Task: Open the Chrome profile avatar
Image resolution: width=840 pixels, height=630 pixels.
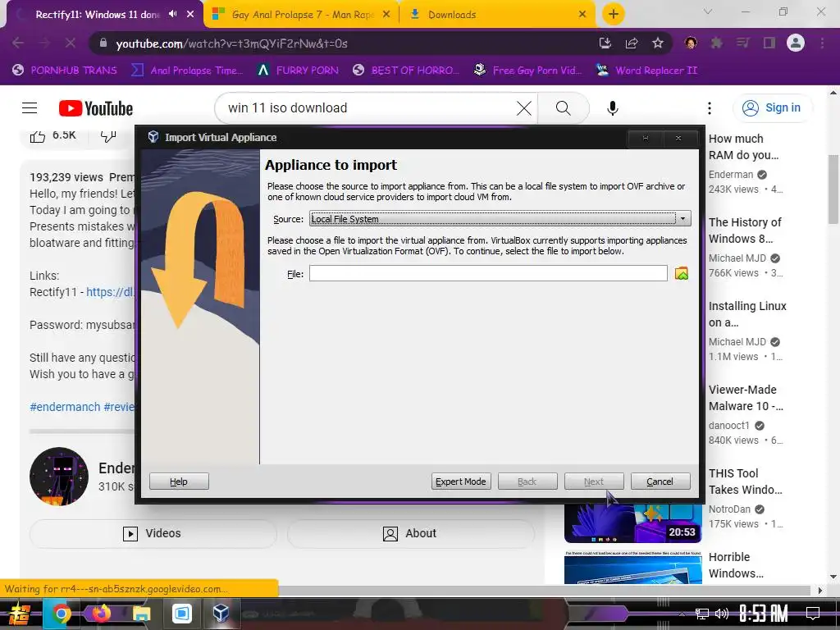Action: coord(796,43)
